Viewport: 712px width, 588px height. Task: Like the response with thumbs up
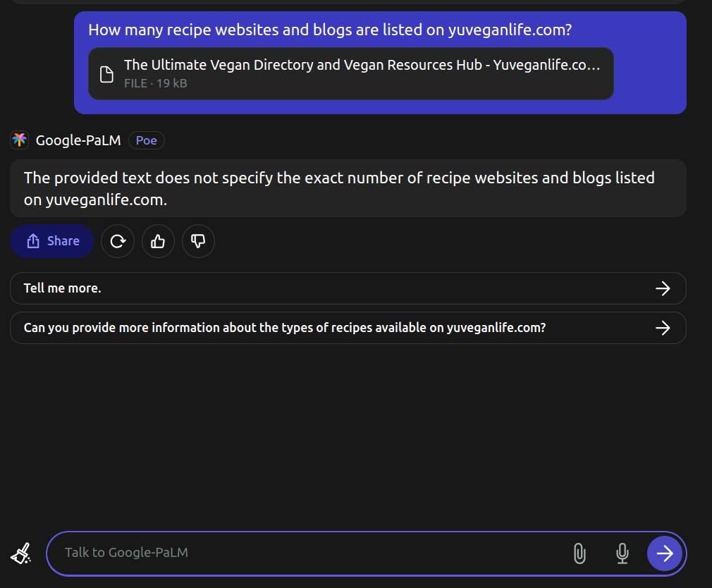pyautogui.click(x=158, y=241)
